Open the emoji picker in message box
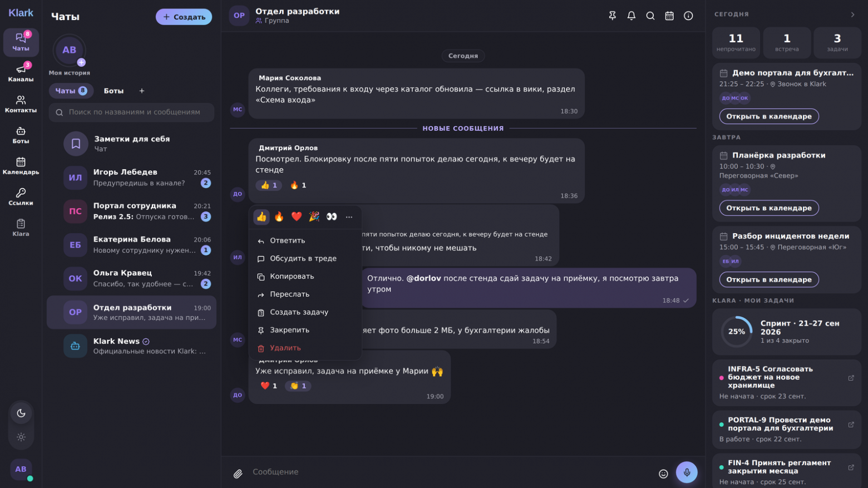 pyautogui.click(x=663, y=474)
